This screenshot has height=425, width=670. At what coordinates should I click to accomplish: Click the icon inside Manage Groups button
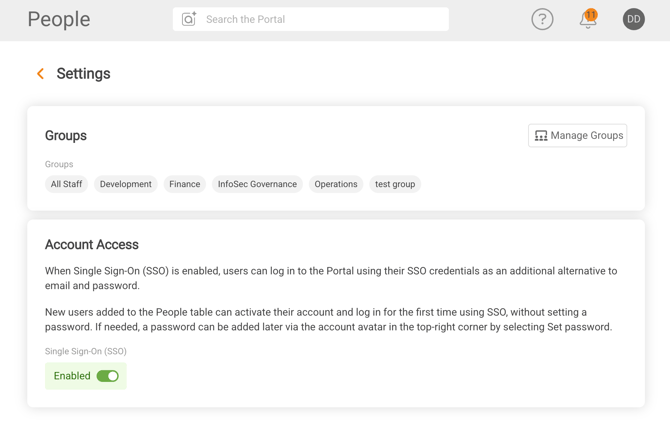[x=541, y=136]
